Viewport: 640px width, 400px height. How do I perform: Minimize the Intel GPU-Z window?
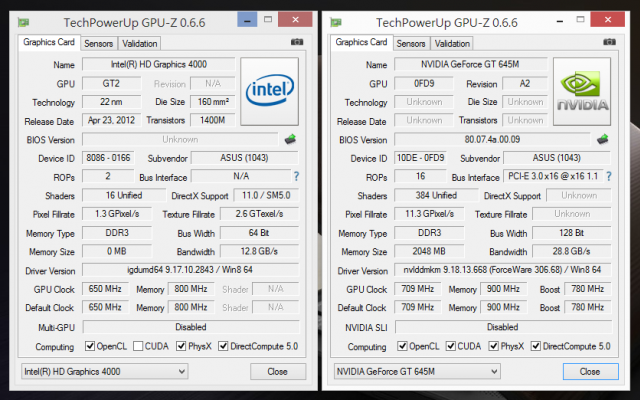pyautogui.click(x=247, y=20)
